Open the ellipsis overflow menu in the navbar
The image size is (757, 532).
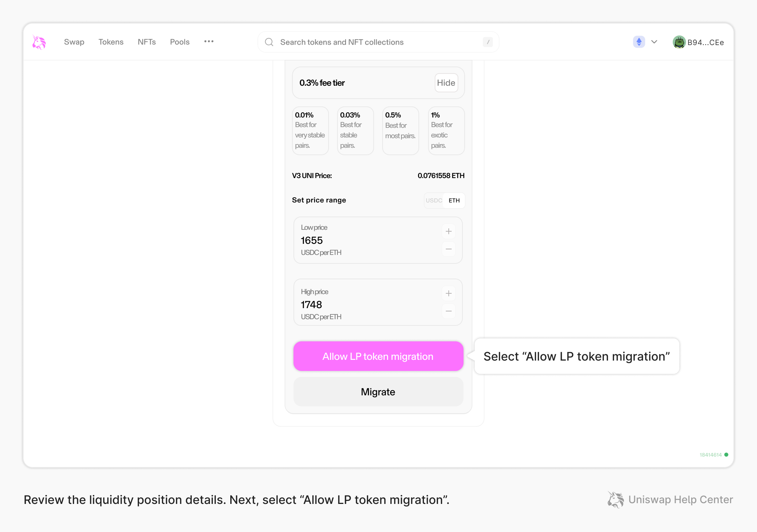tap(209, 42)
